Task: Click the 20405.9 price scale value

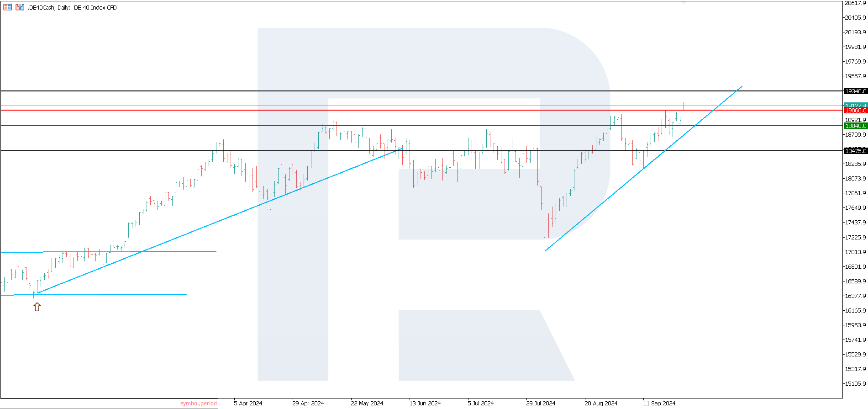Action: tap(855, 18)
